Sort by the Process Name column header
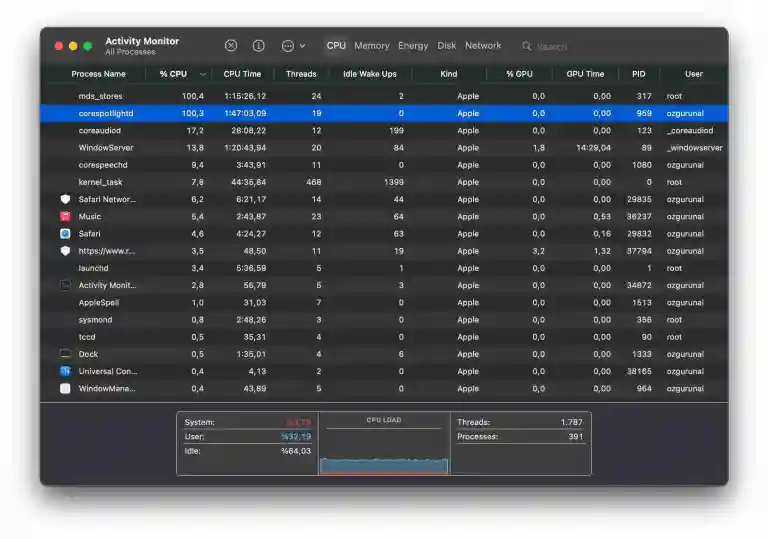The width and height of the screenshot is (768, 539). (98, 74)
